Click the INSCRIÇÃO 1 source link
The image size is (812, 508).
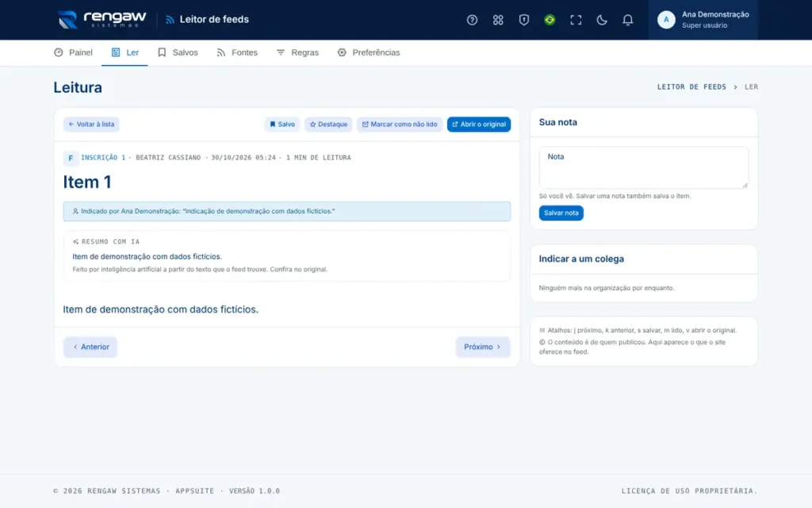[103, 158]
